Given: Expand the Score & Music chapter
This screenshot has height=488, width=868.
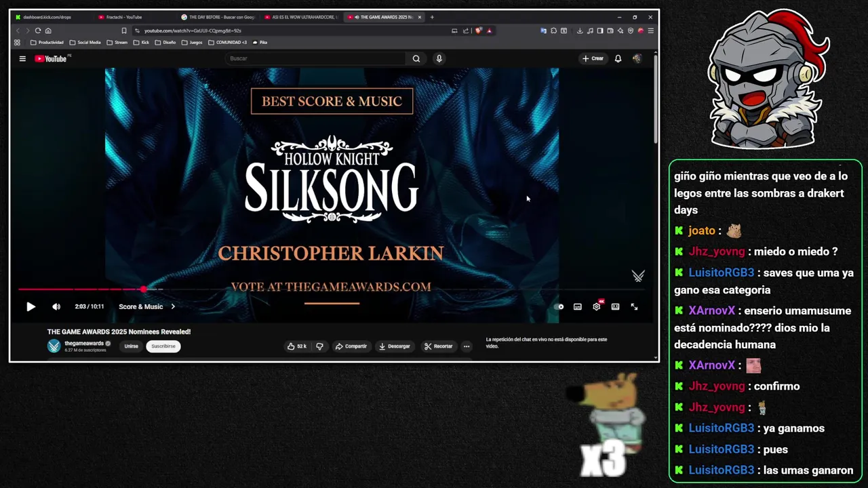Looking at the screenshot, I should 146,307.
